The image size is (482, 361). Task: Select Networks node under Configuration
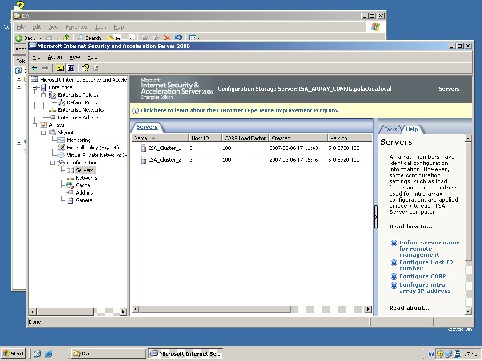(86, 178)
